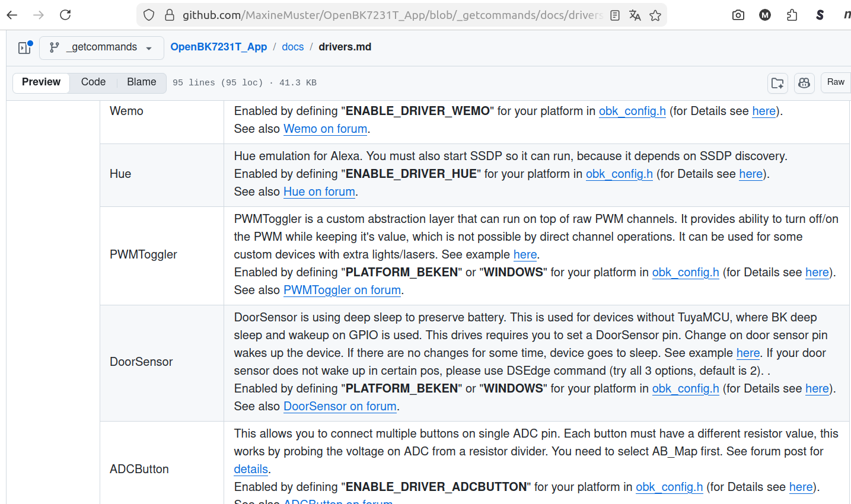Switch to the Code view tab
Viewport: 851px width, 504px height.
(x=93, y=82)
